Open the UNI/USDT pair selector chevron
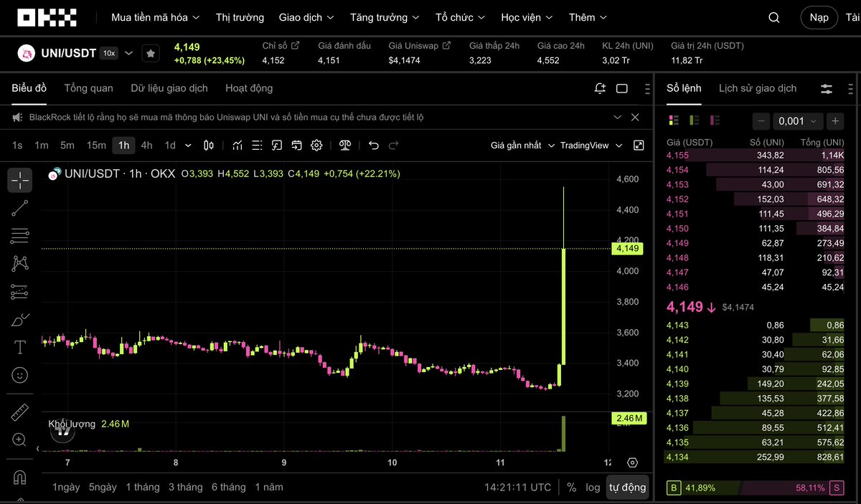 coord(129,53)
